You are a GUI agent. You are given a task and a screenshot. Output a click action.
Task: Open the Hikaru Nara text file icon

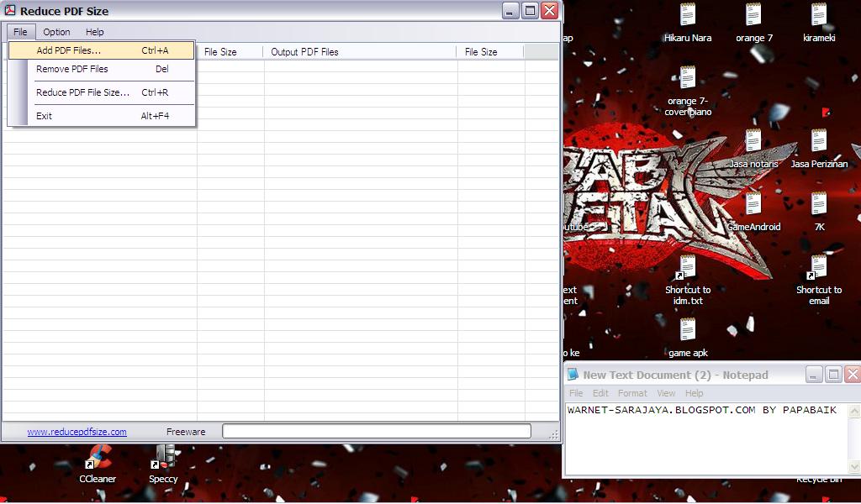(688, 15)
